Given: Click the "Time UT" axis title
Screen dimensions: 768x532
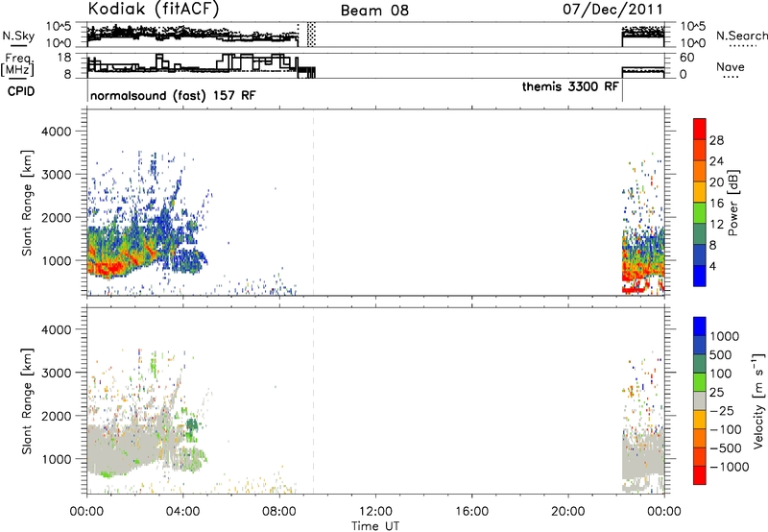Looking at the screenshot, I should pyautogui.click(x=375, y=526).
